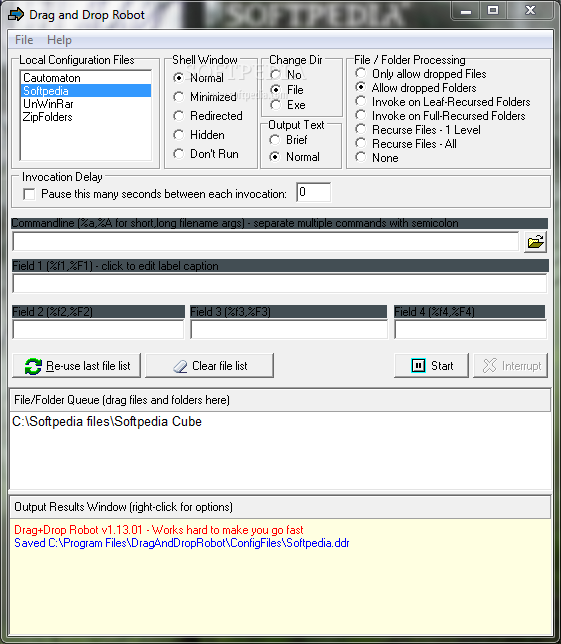Click the Commandline input field
561x644 pixels.
[x=266, y=241]
